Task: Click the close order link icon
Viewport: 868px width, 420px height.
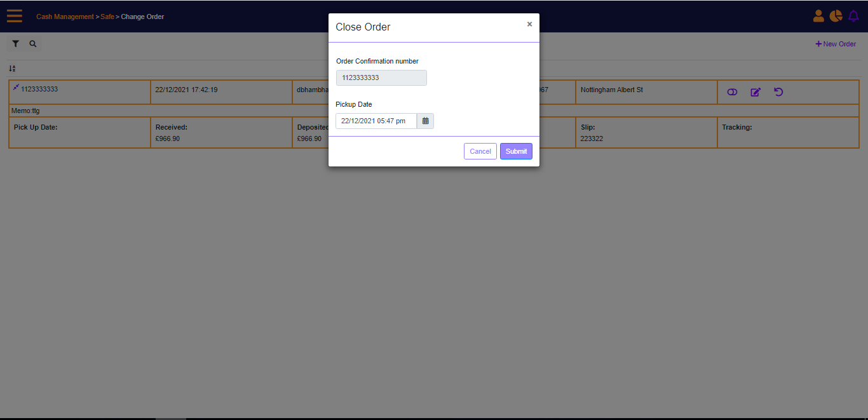Action: pyautogui.click(x=732, y=92)
